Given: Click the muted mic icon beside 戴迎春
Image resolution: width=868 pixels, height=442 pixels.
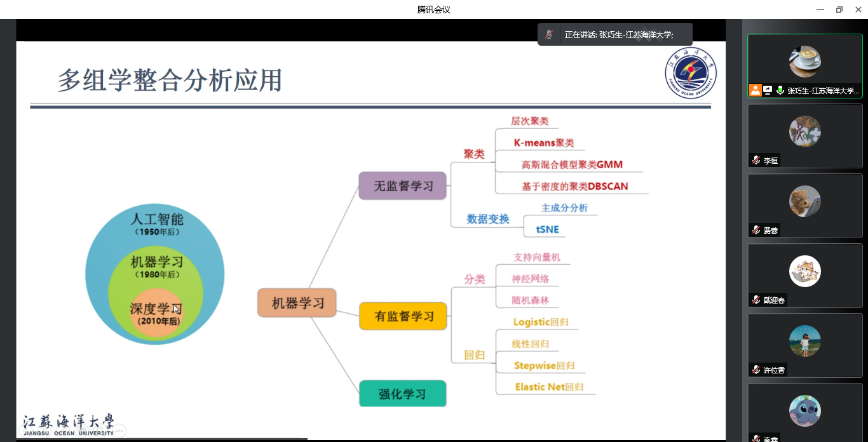Looking at the screenshot, I should [756, 300].
